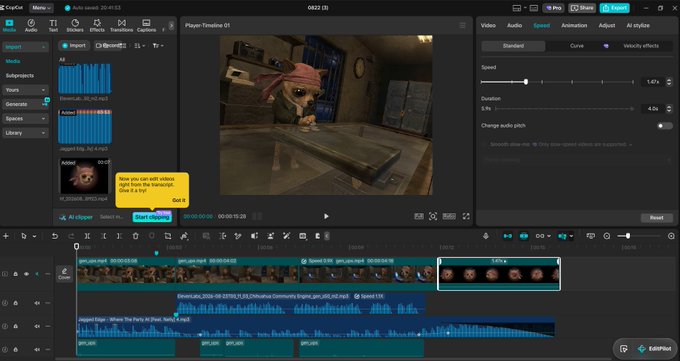Screen dimensions: 680x361
Task: Open the Cover editor on the timeline
Action: 64,274
